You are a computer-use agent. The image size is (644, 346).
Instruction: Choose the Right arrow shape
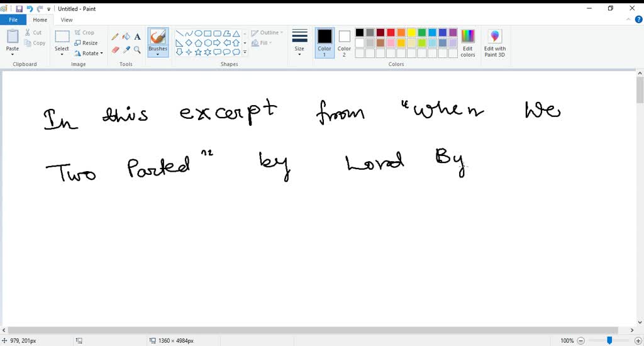(217, 43)
